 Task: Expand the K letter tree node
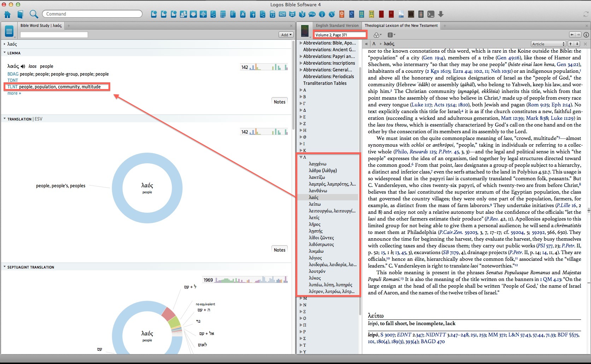point(301,150)
